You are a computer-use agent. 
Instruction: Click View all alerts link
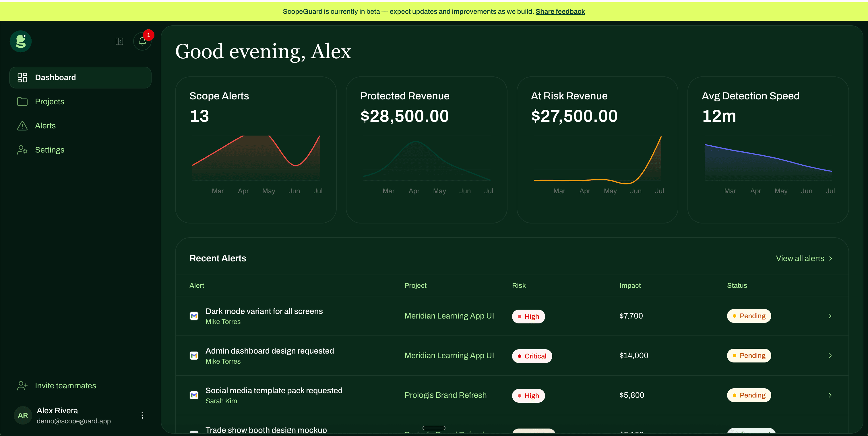[x=800, y=258]
